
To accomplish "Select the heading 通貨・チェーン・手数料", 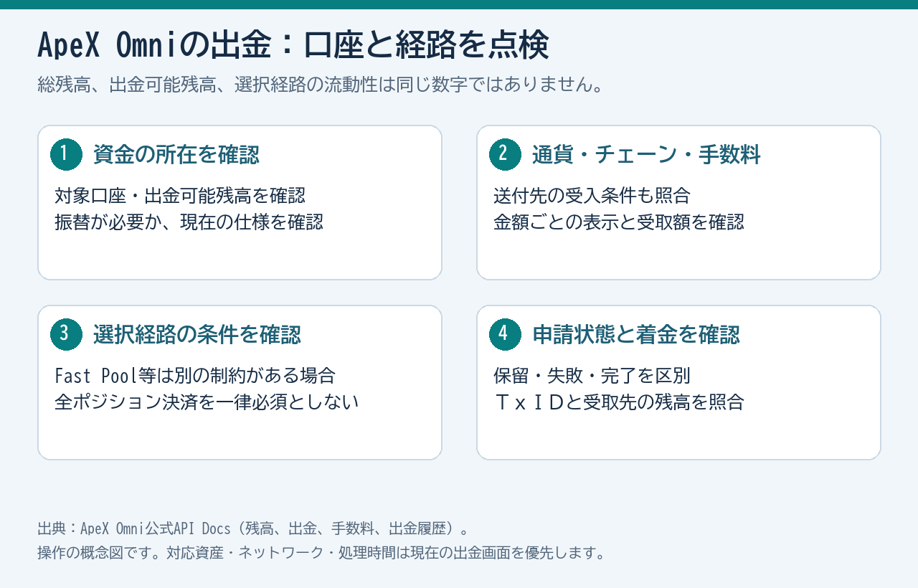I will click(646, 154).
